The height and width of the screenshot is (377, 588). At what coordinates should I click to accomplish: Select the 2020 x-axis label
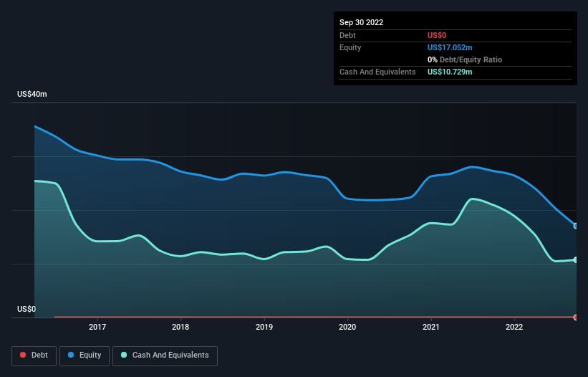coord(347,327)
